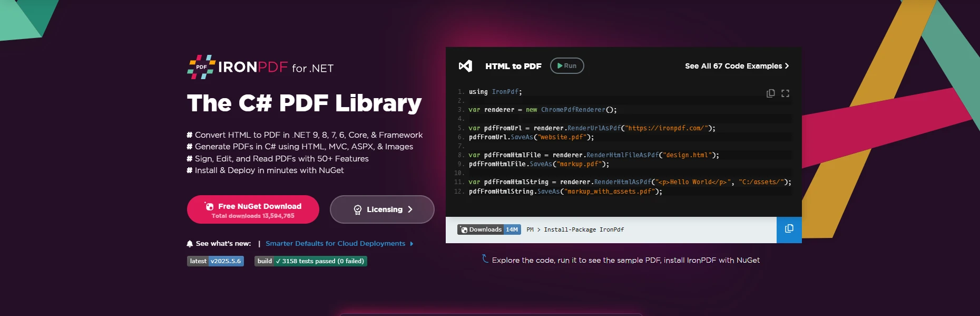The width and height of the screenshot is (980, 316).
Task: Select the HTML to PDF example title
Action: pyautogui.click(x=513, y=66)
